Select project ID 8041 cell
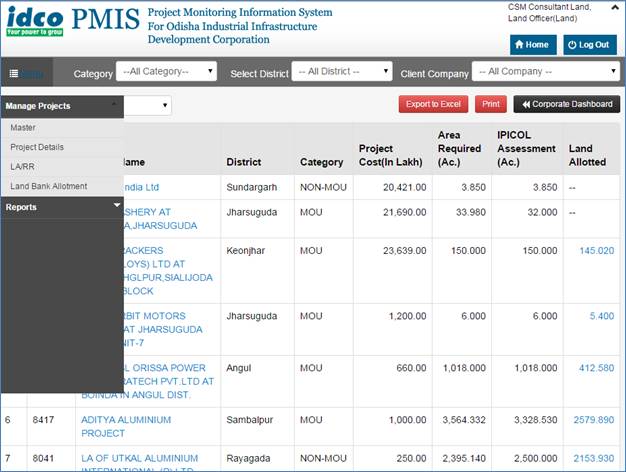 tap(43, 458)
